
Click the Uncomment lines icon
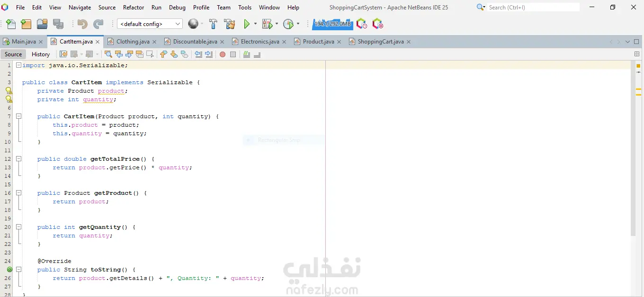point(257,54)
